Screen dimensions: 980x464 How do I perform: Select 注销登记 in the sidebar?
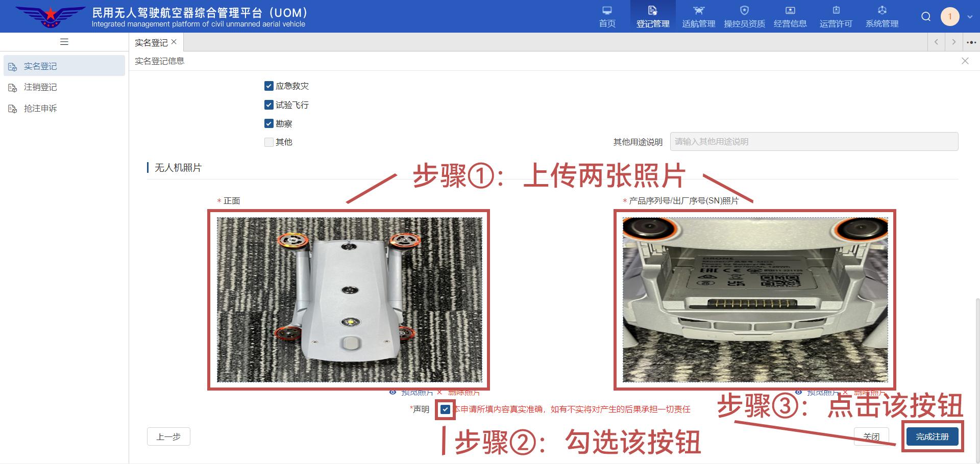click(40, 87)
